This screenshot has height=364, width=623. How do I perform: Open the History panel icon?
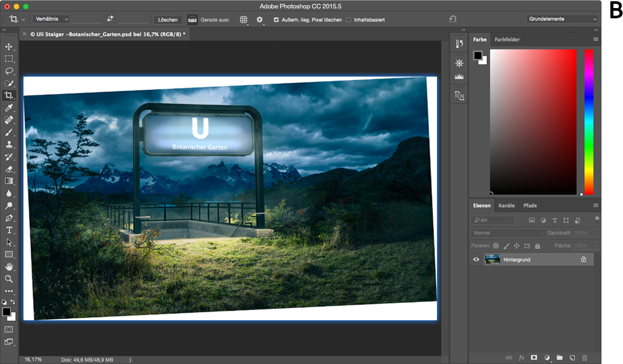[x=459, y=44]
